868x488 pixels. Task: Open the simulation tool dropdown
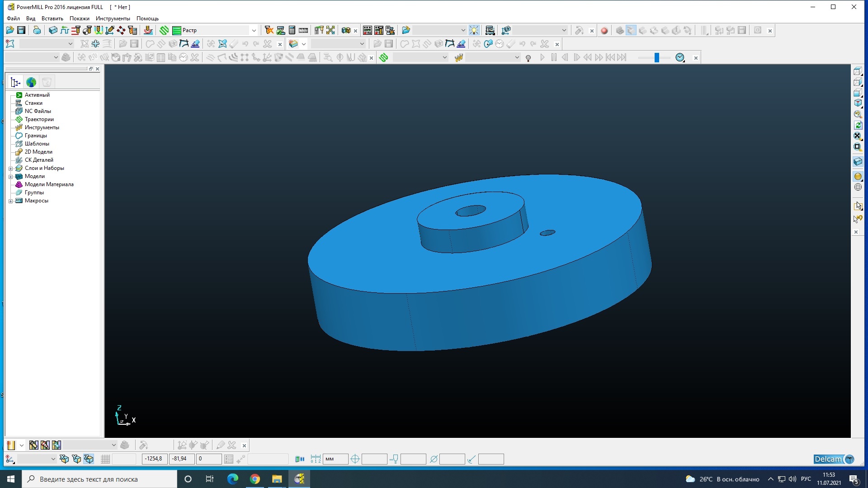pos(517,57)
